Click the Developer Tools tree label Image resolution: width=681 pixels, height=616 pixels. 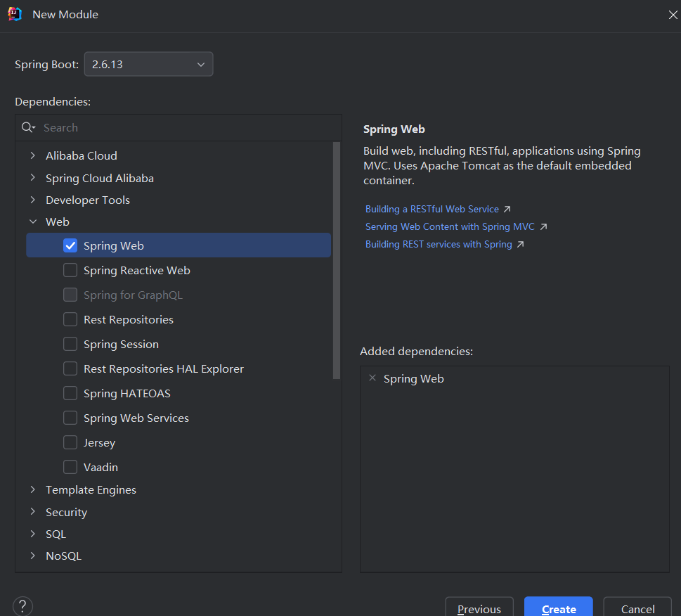pyautogui.click(x=88, y=200)
